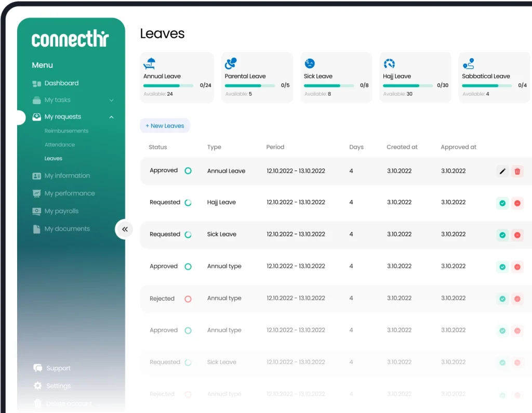Screen dimensions: 532x413
Task: Click the connecthr logo
Action: pos(70,38)
